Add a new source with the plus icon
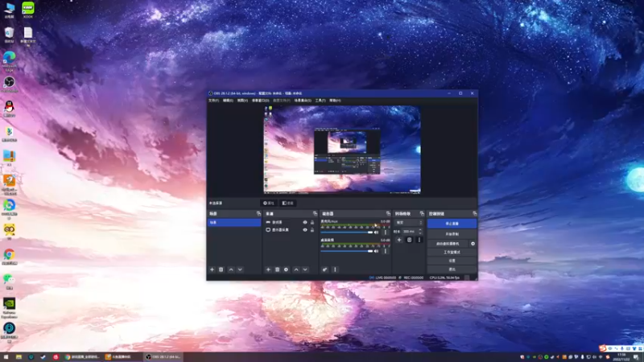The width and height of the screenshot is (644, 362). (x=268, y=269)
